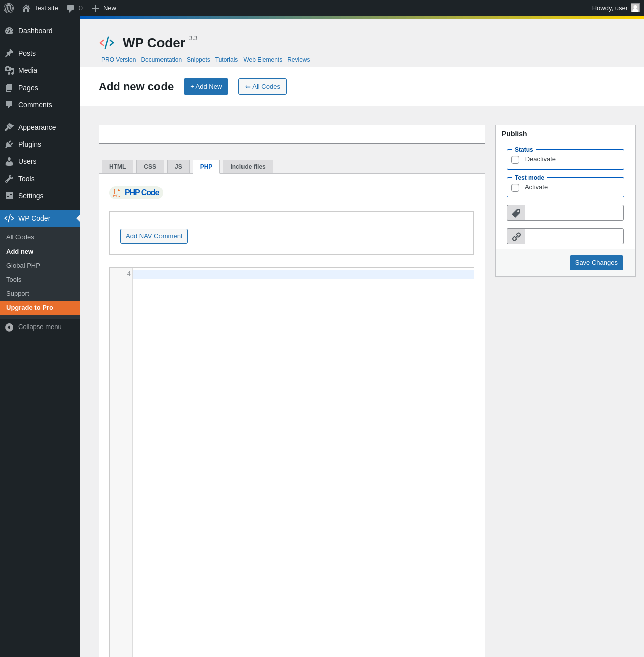Select Add new in WP Coder submenu
The image size is (644, 657).
[40, 252]
